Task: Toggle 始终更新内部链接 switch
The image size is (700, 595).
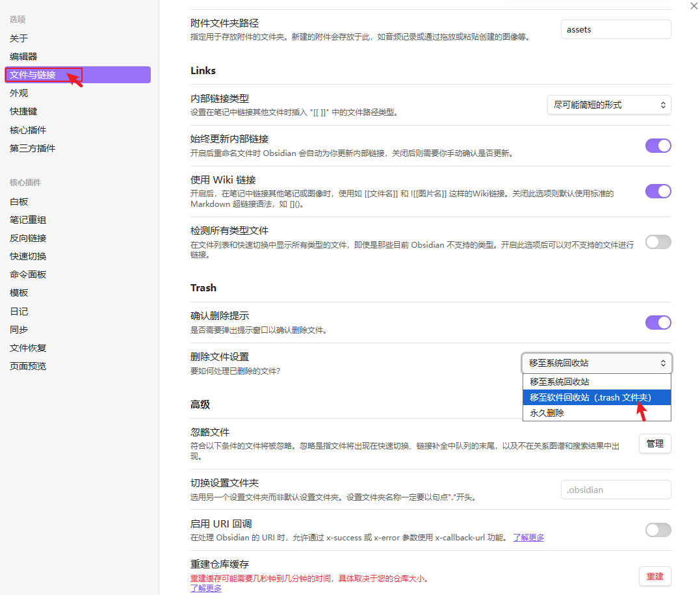Action: 658,146
